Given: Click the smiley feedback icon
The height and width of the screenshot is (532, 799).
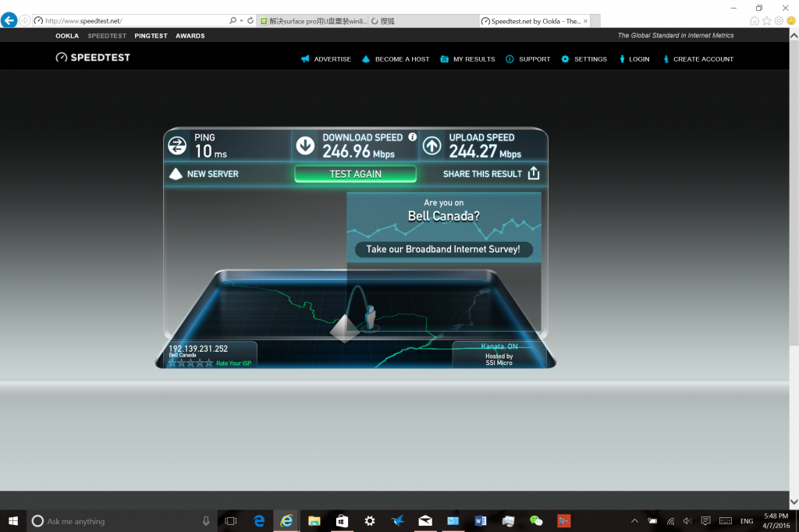Looking at the screenshot, I should [791, 21].
